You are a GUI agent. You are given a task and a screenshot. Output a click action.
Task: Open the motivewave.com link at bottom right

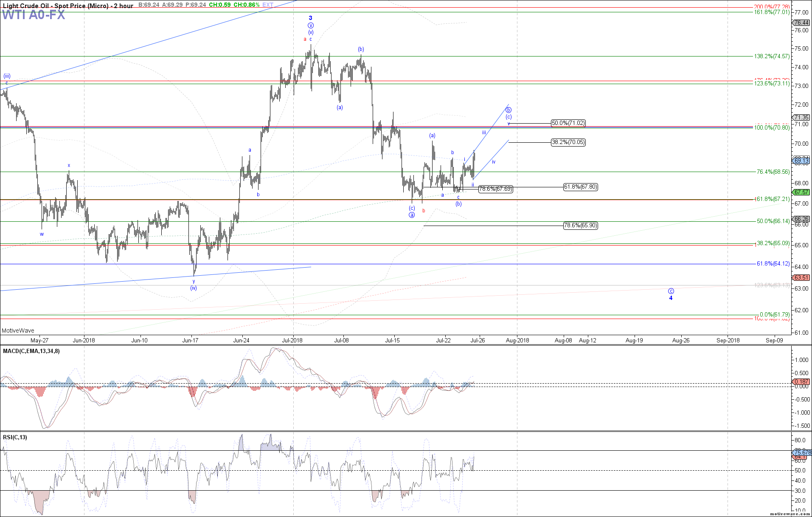click(x=790, y=514)
